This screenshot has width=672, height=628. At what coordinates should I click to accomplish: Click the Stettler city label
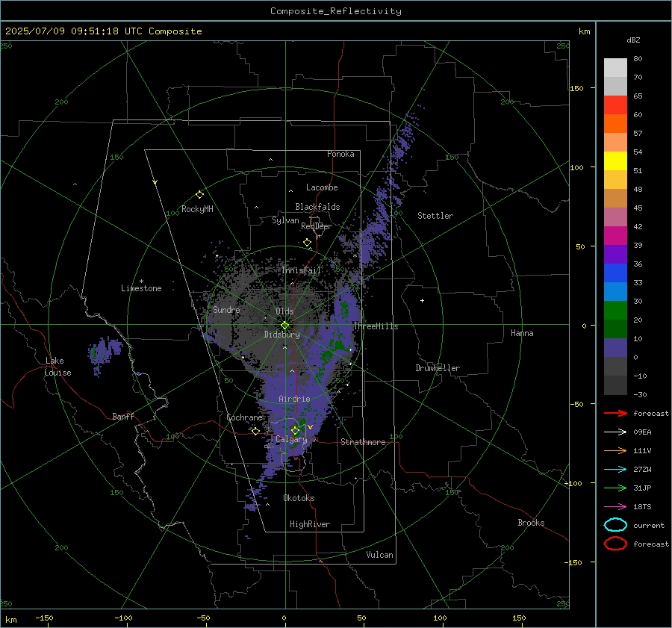435,216
